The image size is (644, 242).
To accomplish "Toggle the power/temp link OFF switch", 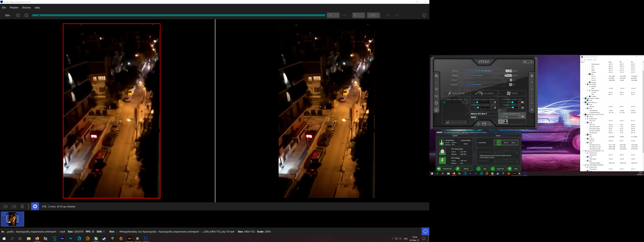I will point(502,110).
